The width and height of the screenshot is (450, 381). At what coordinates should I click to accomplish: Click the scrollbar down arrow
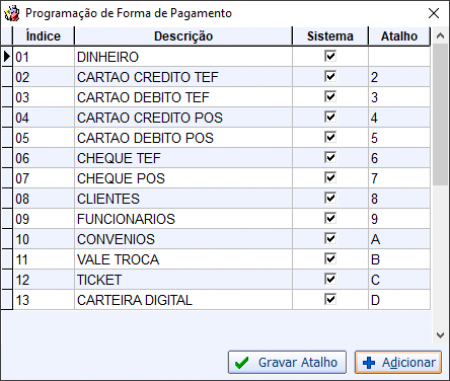pos(440,335)
